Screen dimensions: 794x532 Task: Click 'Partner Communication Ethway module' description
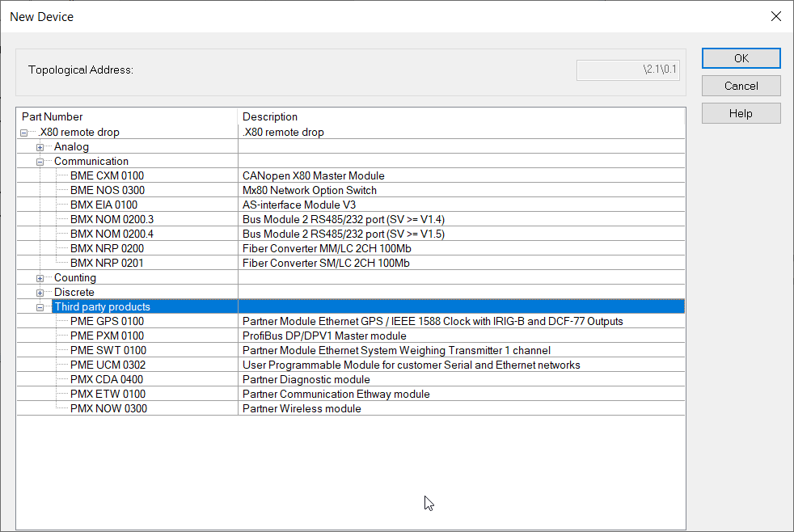pos(336,395)
